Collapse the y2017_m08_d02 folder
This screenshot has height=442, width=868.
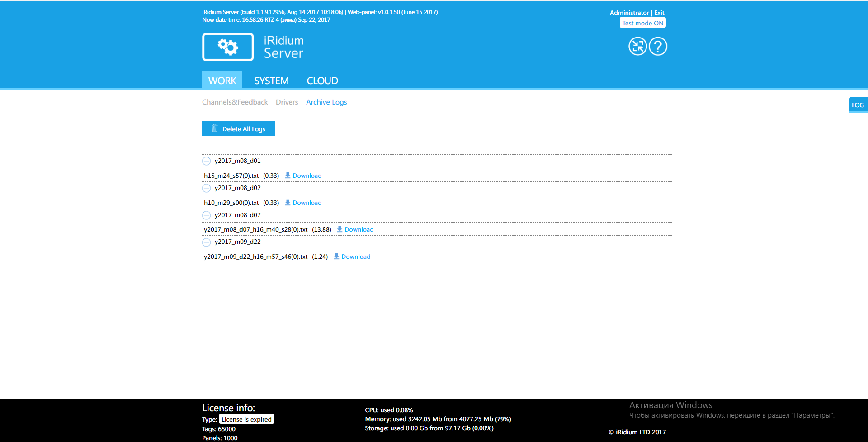click(207, 188)
